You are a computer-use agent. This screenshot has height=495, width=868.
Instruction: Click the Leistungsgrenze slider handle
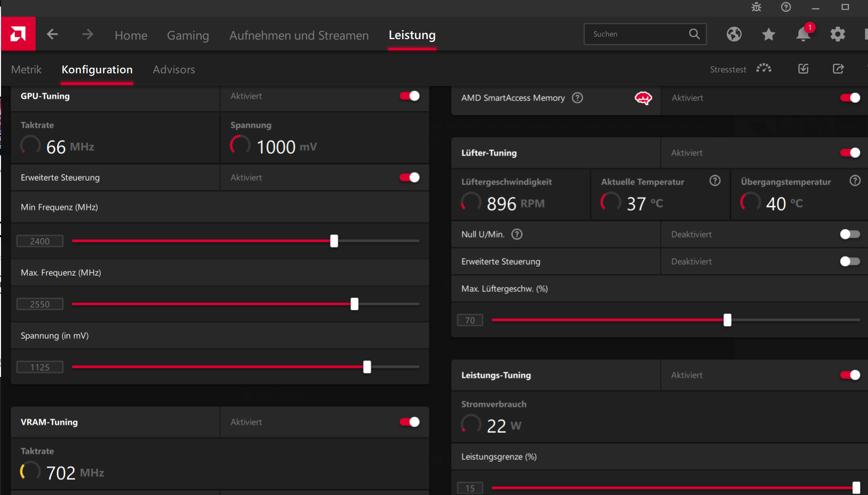coord(856,488)
